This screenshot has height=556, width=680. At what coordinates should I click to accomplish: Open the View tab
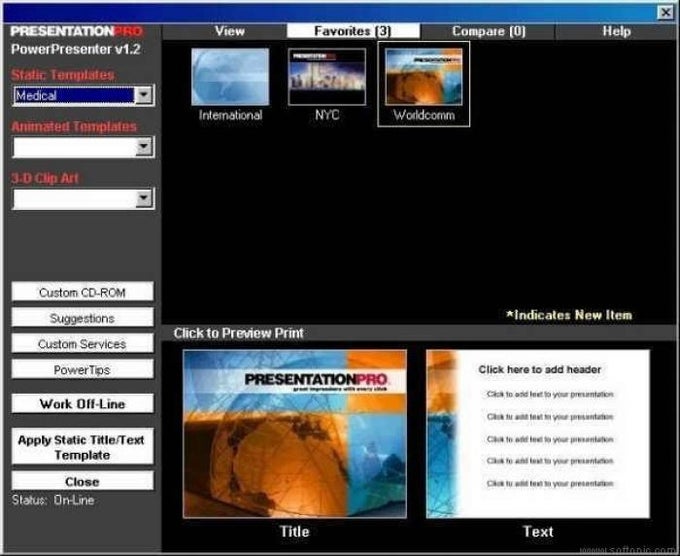click(230, 31)
